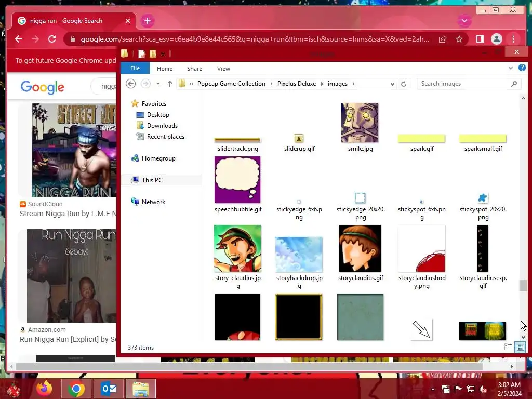Launch Firefox from taskbar
Viewport: 532px width, 399px height.
pyautogui.click(x=45, y=389)
